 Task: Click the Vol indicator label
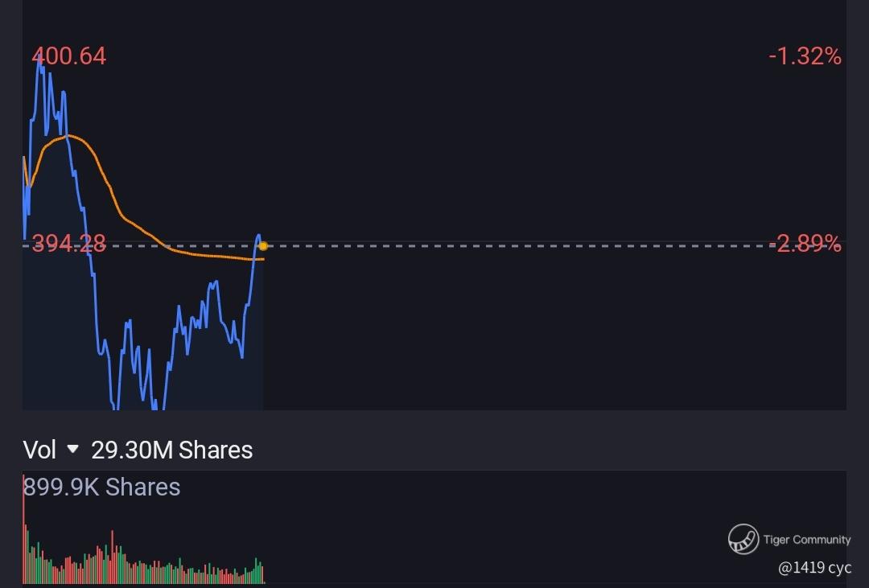[x=39, y=450]
